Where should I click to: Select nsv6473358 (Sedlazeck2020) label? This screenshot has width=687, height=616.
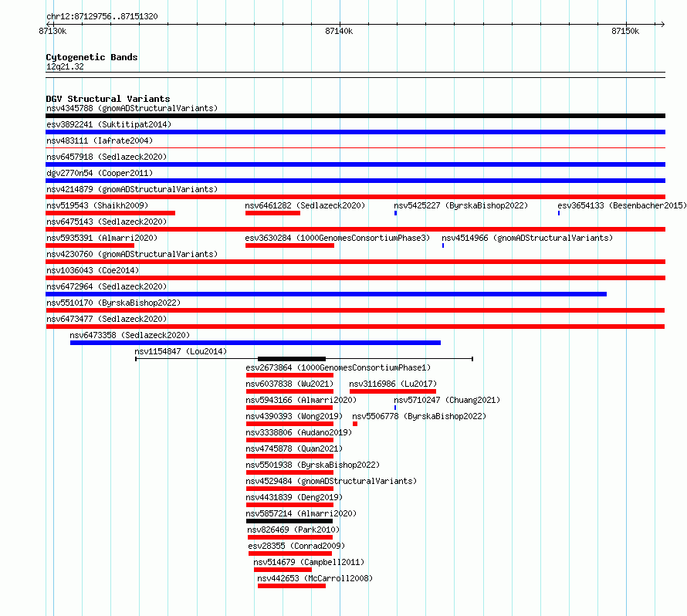[130, 335]
